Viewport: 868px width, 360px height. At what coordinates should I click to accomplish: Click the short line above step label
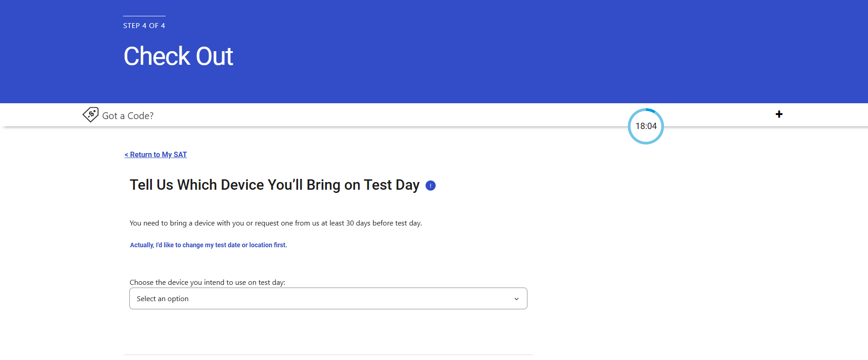[144, 16]
